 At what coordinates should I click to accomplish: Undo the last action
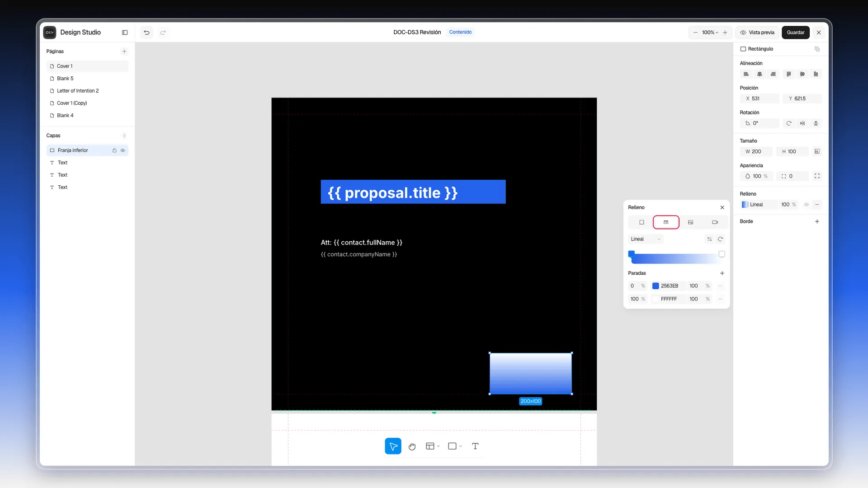[x=146, y=33]
